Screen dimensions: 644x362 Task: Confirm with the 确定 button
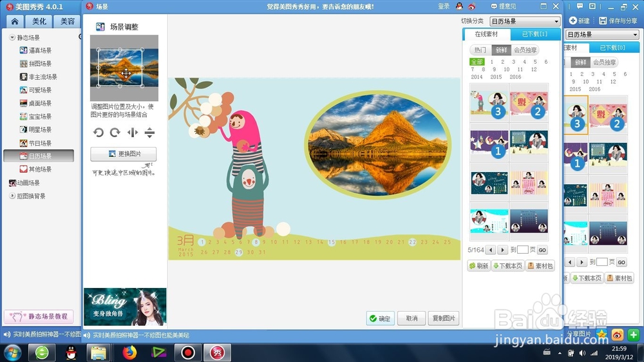pos(381,318)
